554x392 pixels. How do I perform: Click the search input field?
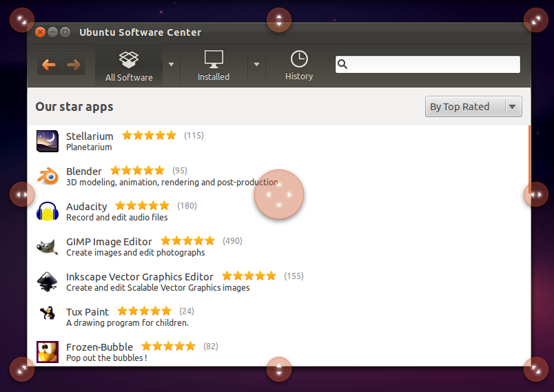point(427,64)
